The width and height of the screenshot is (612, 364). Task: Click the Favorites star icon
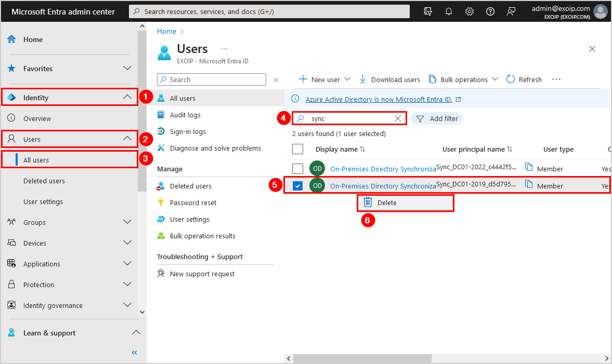(12, 69)
